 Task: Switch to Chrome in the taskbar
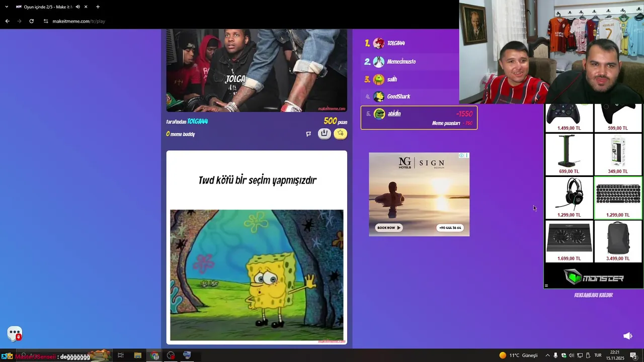154,355
